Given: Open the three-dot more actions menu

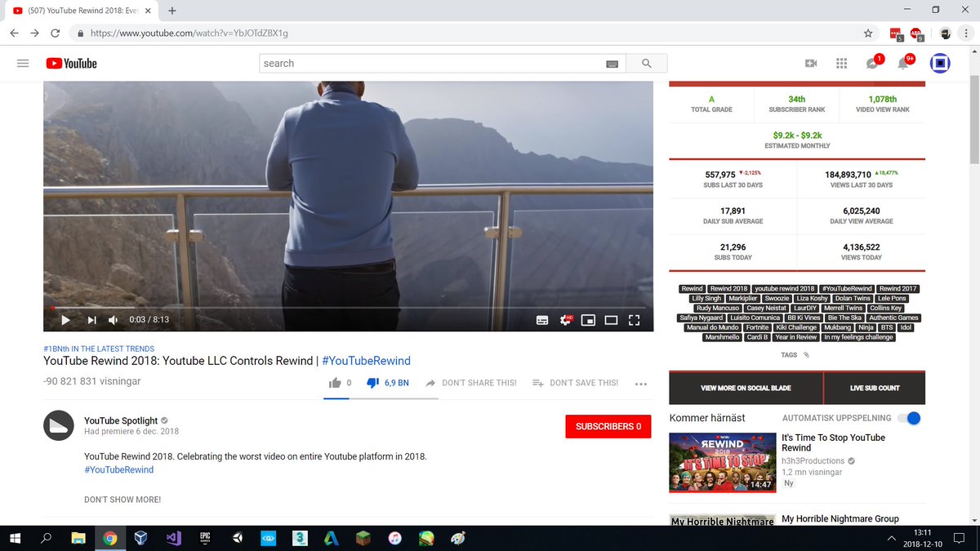Looking at the screenshot, I should pos(640,384).
